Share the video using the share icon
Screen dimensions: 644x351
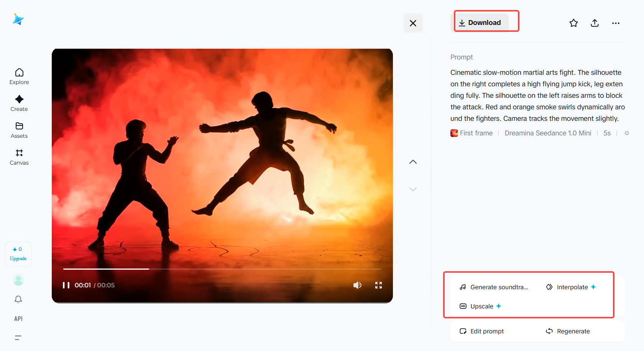(595, 23)
